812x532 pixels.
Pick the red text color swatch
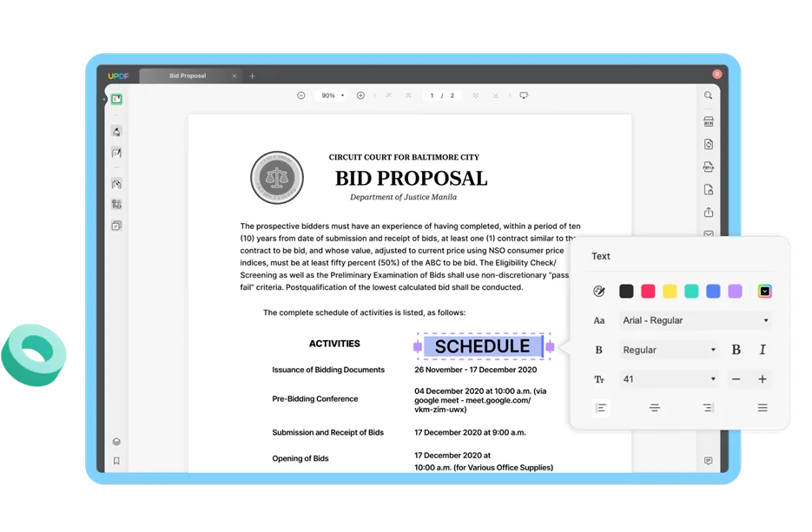(648, 292)
